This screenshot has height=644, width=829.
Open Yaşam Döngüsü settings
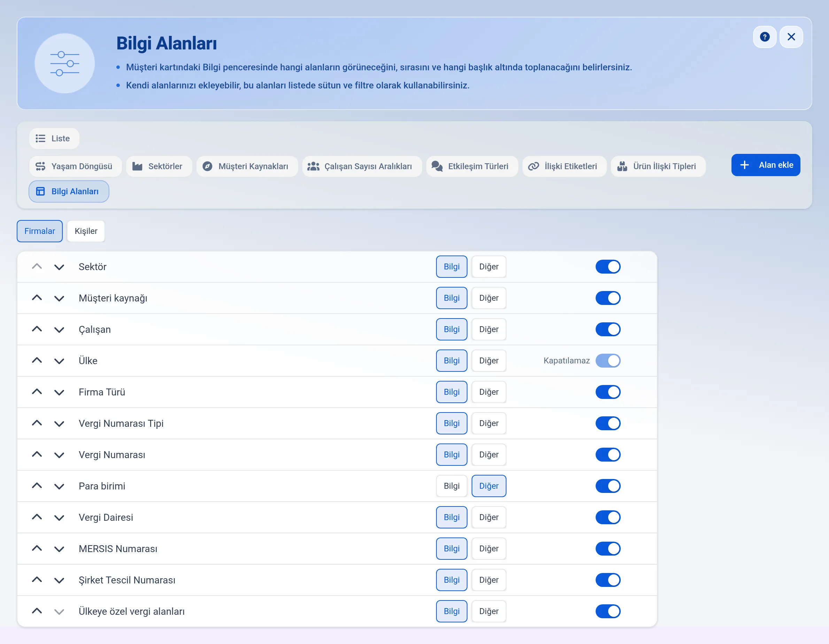coord(75,166)
